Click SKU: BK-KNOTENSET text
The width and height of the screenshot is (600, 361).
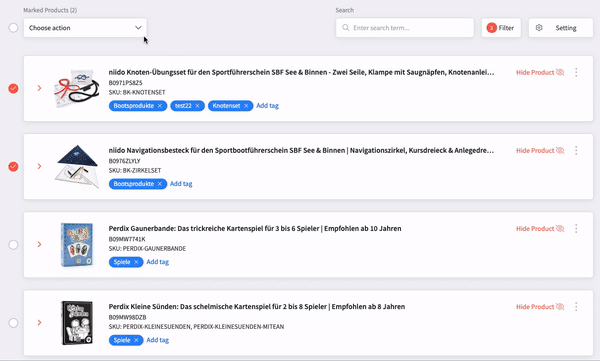click(137, 92)
